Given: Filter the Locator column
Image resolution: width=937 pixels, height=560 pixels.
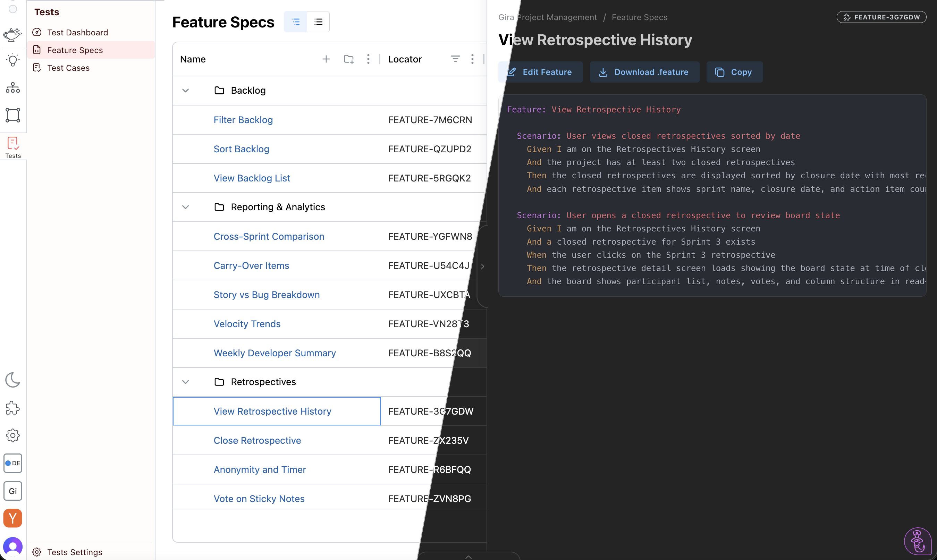Looking at the screenshot, I should (x=455, y=59).
